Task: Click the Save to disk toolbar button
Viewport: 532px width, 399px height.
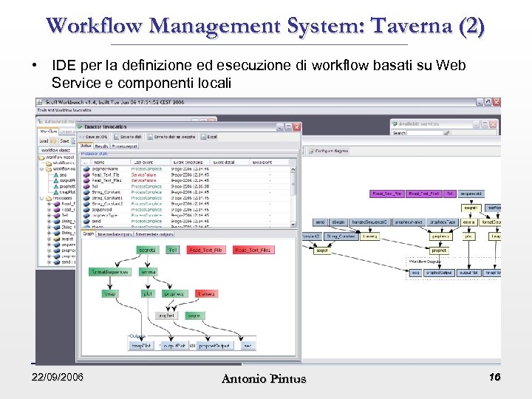Action: 128,137
